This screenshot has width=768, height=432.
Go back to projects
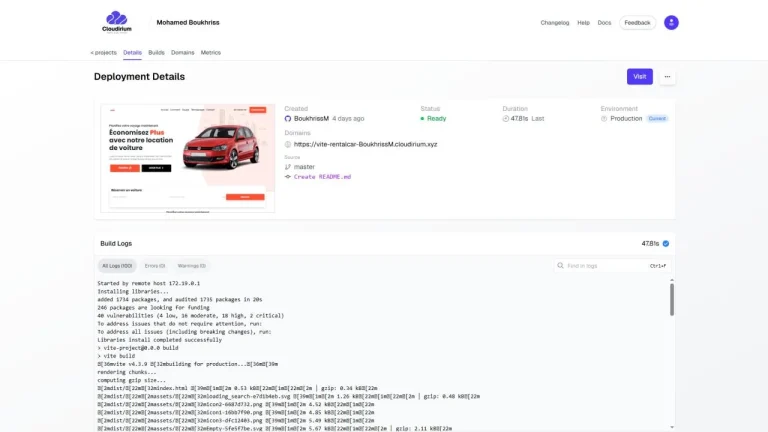click(x=103, y=52)
